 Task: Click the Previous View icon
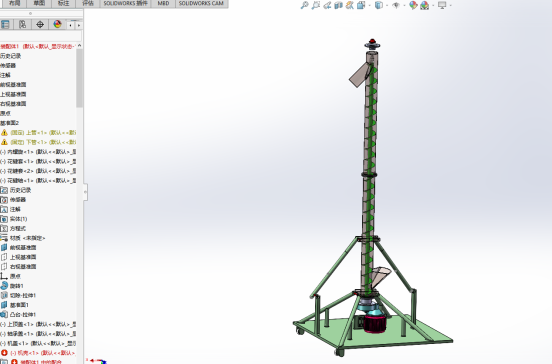click(x=327, y=5)
